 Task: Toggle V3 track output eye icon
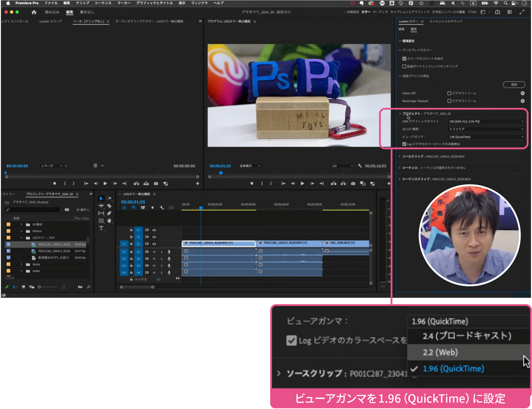point(154,230)
